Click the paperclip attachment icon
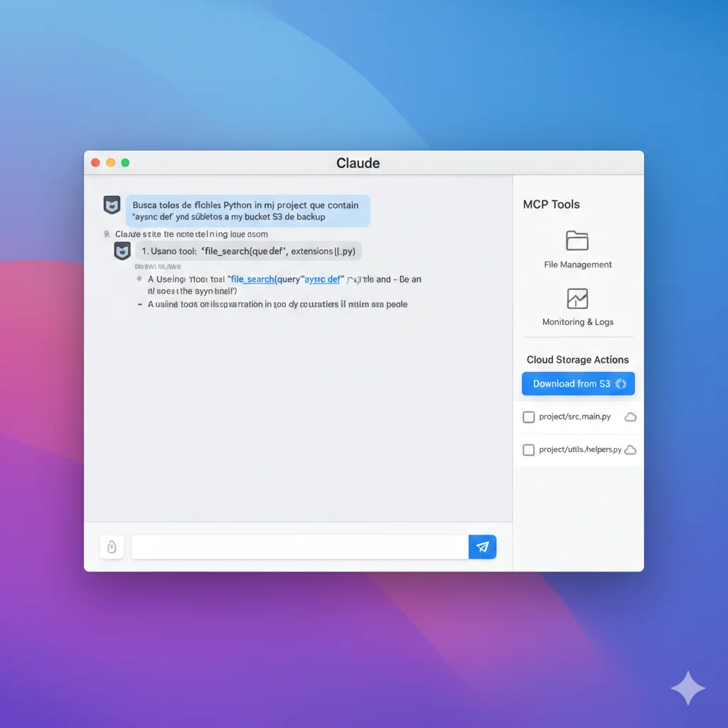Viewport: 728px width, 728px height. (x=112, y=547)
